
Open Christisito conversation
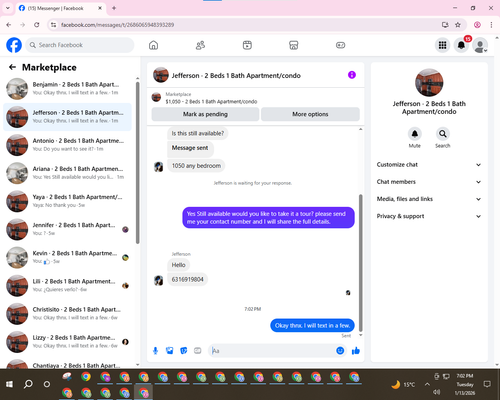pos(67,313)
